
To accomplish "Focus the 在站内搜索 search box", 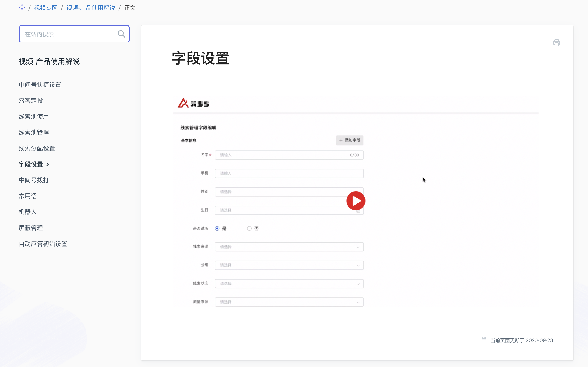I will (x=74, y=34).
